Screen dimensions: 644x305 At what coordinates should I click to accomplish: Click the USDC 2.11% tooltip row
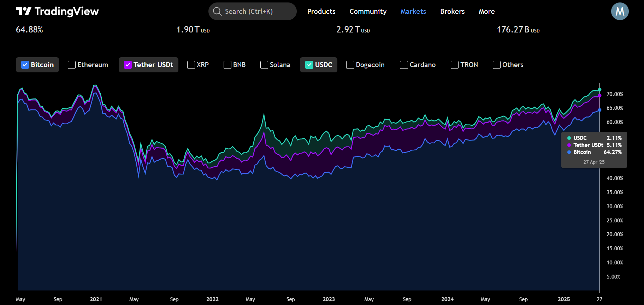(x=594, y=138)
